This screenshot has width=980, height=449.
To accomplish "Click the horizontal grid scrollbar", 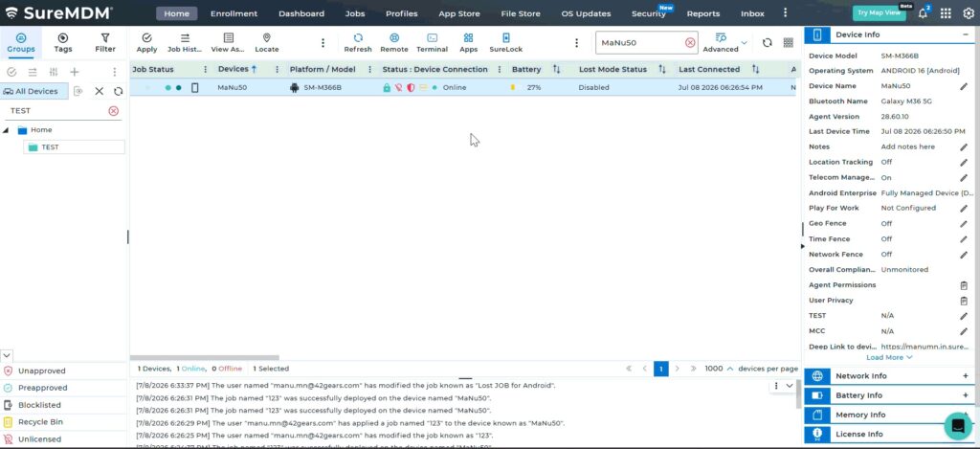I will pyautogui.click(x=205, y=358).
